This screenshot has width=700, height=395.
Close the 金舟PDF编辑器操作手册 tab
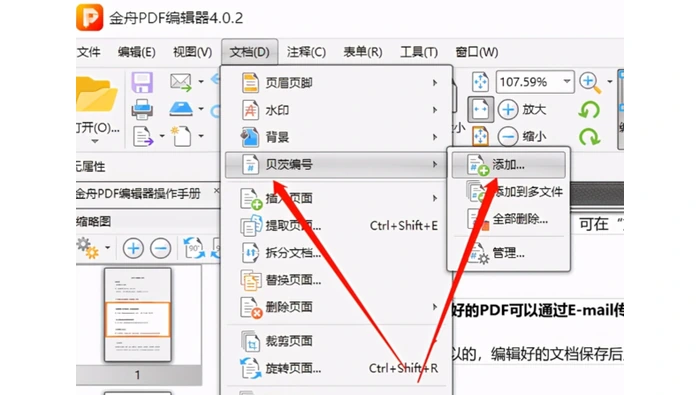pyautogui.click(x=217, y=191)
